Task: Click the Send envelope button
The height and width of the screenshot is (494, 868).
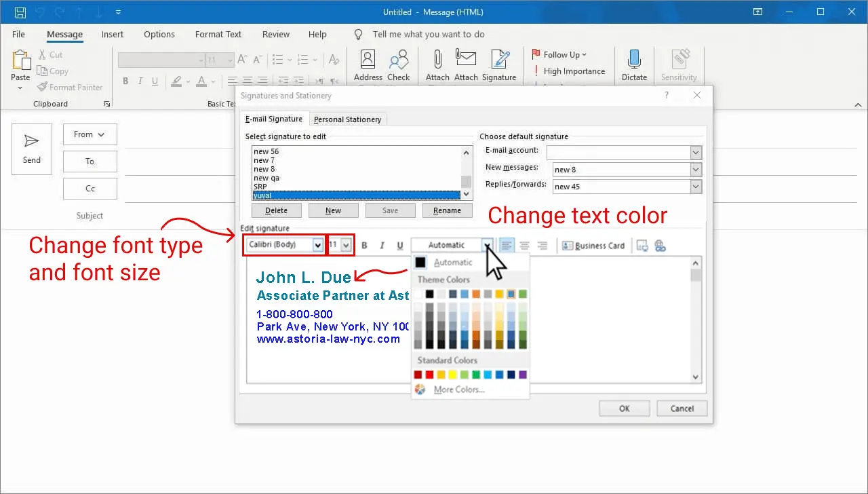Action: [x=32, y=149]
